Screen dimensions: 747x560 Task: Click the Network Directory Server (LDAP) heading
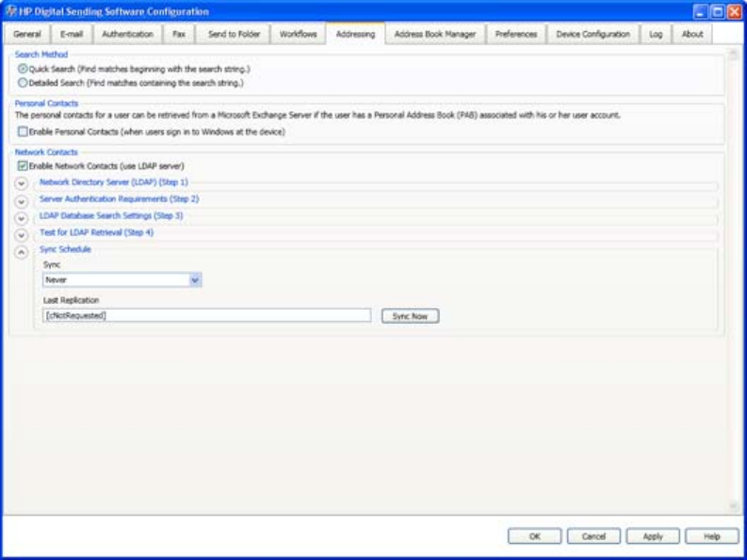[x=114, y=182]
